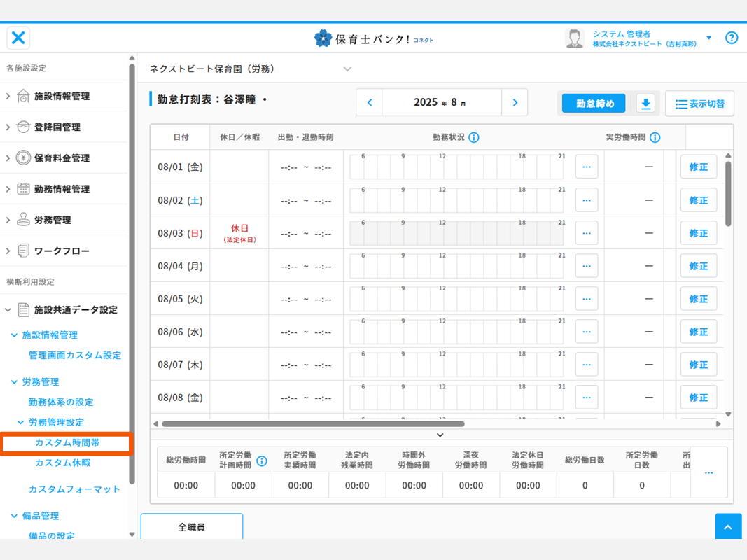Click the info icon beside 所定労働計画時間
The image size is (747, 560).
pyautogui.click(x=262, y=461)
